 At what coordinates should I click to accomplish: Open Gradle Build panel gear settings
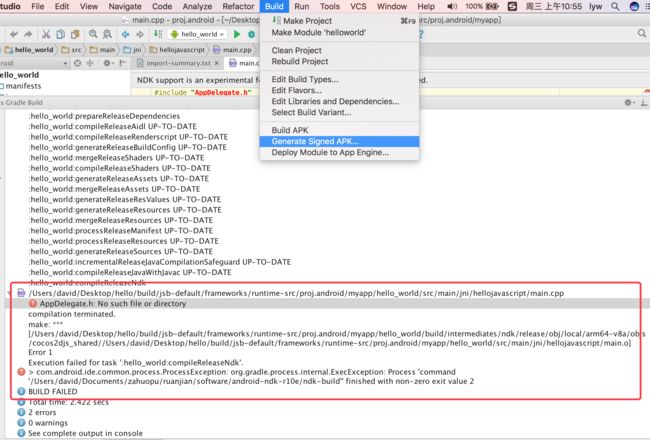click(629, 102)
